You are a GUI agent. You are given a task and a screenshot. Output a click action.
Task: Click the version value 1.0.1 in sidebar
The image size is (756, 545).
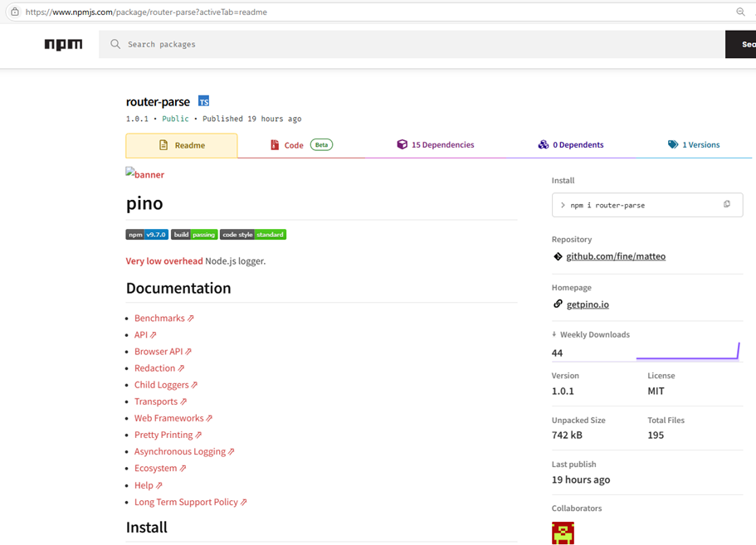tap(563, 391)
